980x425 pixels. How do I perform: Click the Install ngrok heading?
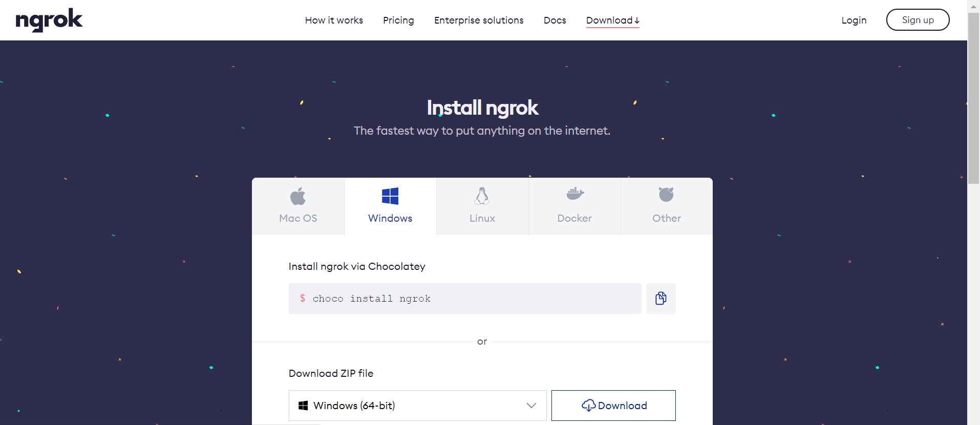tap(482, 108)
